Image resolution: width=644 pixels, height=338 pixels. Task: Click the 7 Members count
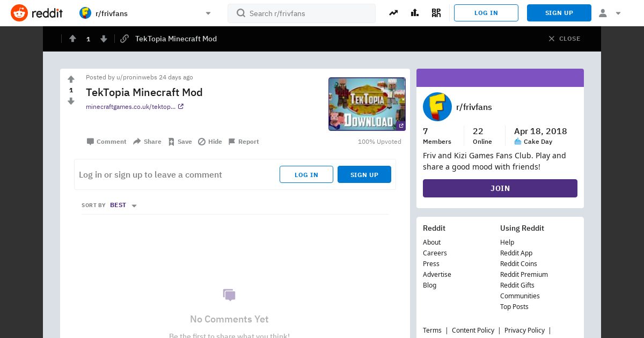click(x=437, y=136)
